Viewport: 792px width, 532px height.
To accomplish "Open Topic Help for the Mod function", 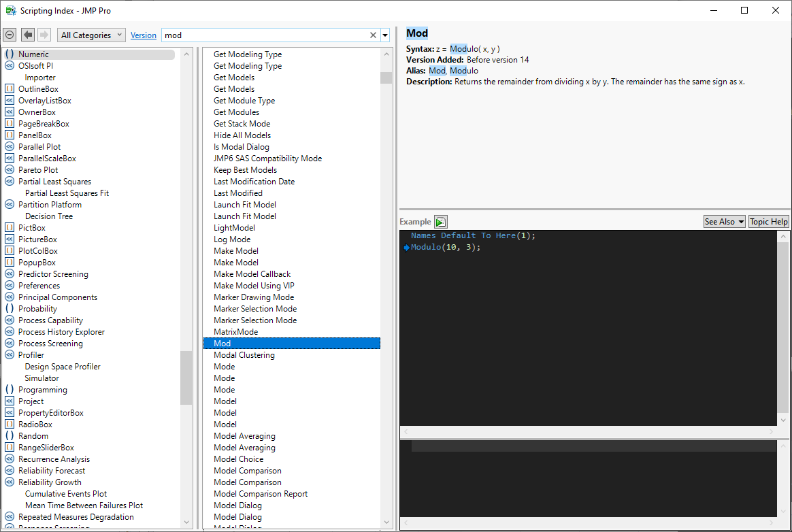I will point(768,221).
